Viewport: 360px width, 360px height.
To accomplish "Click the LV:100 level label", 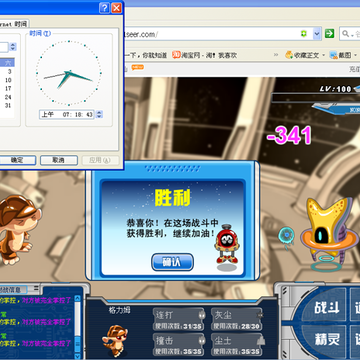I will [336, 89].
